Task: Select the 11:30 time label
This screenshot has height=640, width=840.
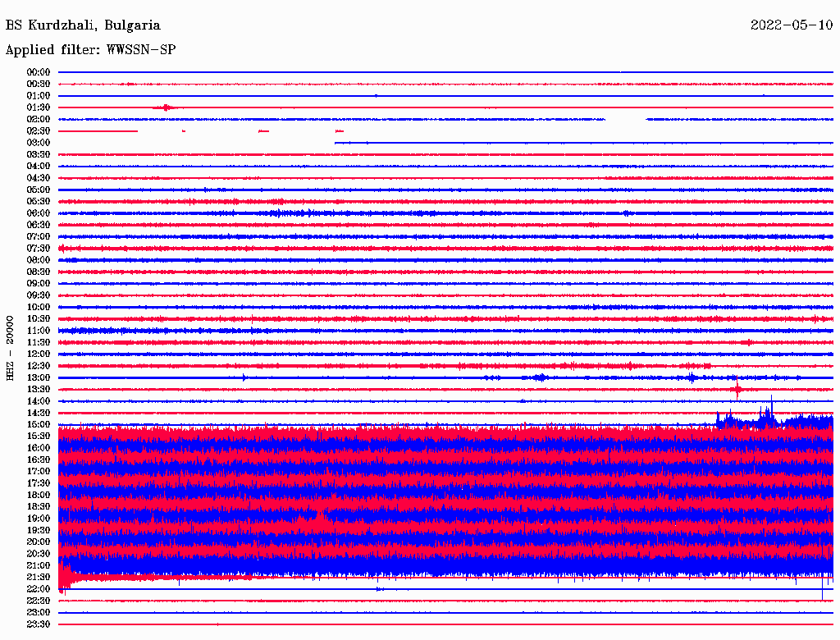Action: tap(39, 342)
